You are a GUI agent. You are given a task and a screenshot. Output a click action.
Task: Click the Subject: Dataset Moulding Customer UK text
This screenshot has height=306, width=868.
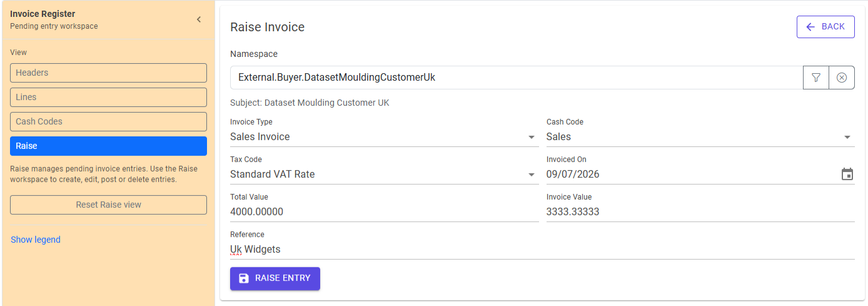310,103
